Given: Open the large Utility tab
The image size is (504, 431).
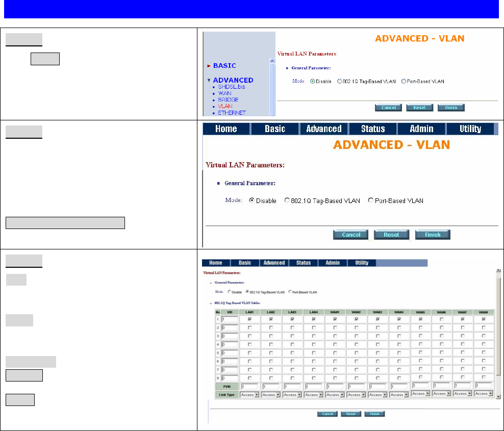Looking at the screenshot, I should (470, 129).
